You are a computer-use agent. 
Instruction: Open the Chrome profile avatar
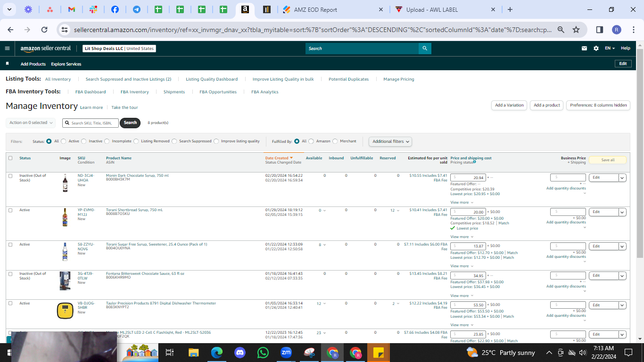[x=617, y=30]
